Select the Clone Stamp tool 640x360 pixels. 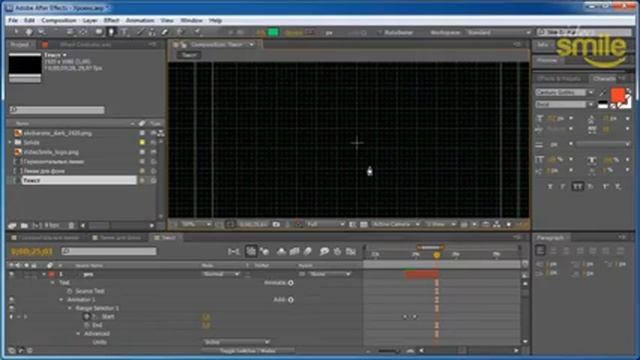(x=152, y=32)
